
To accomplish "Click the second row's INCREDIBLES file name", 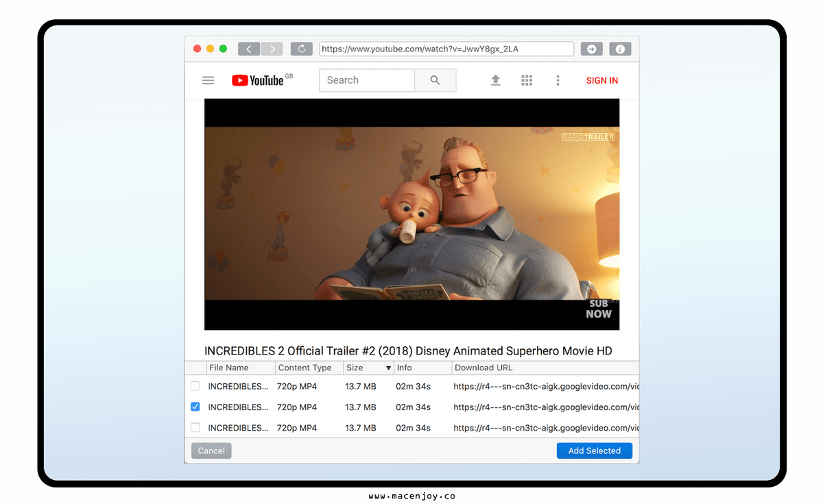I will coord(239,407).
